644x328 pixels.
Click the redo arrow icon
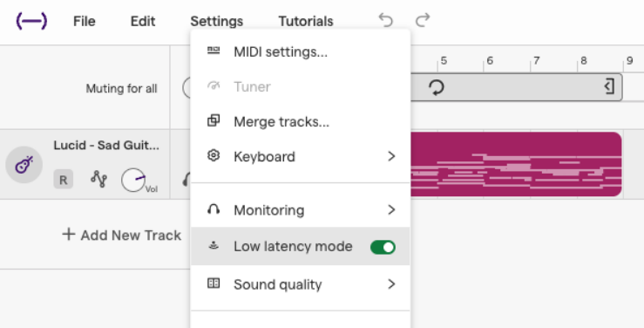click(x=423, y=20)
